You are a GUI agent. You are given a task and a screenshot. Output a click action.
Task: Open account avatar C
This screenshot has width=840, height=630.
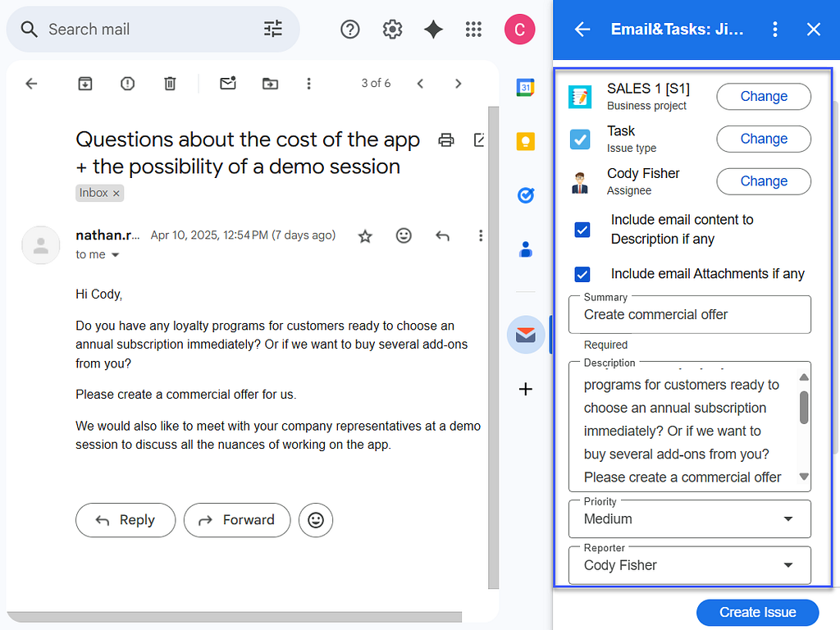[x=519, y=29]
